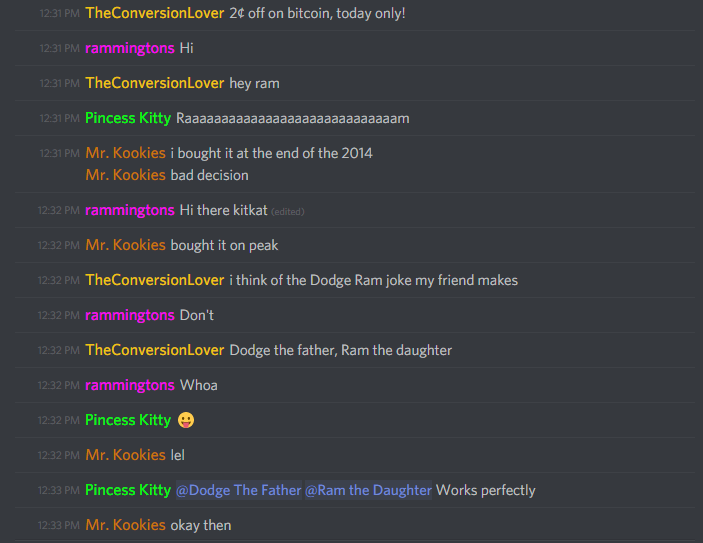The height and width of the screenshot is (543, 703).
Task: Click the '(edited)' label after kitkat
Action: click(x=288, y=212)
